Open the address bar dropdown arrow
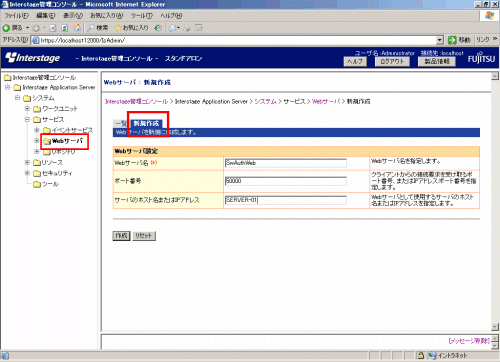 [x=440, y=40]
